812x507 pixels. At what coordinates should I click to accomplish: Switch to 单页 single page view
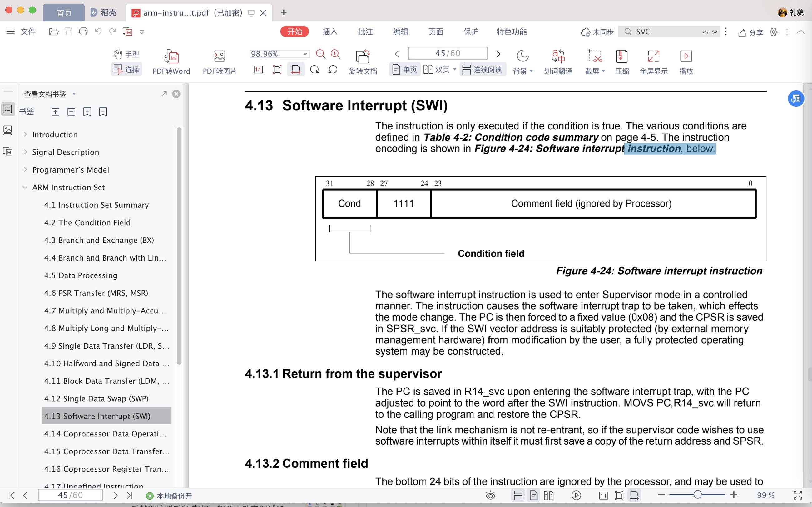404,70
